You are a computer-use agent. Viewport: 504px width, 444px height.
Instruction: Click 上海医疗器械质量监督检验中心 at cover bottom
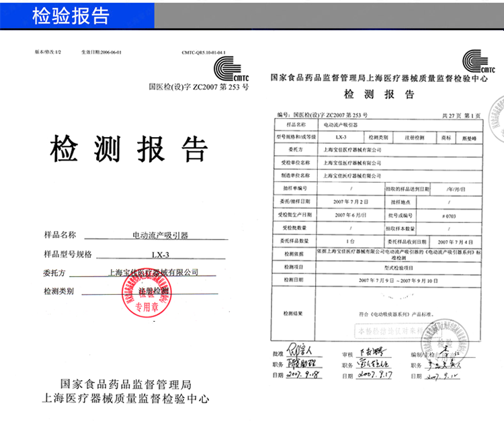[126, 398]
